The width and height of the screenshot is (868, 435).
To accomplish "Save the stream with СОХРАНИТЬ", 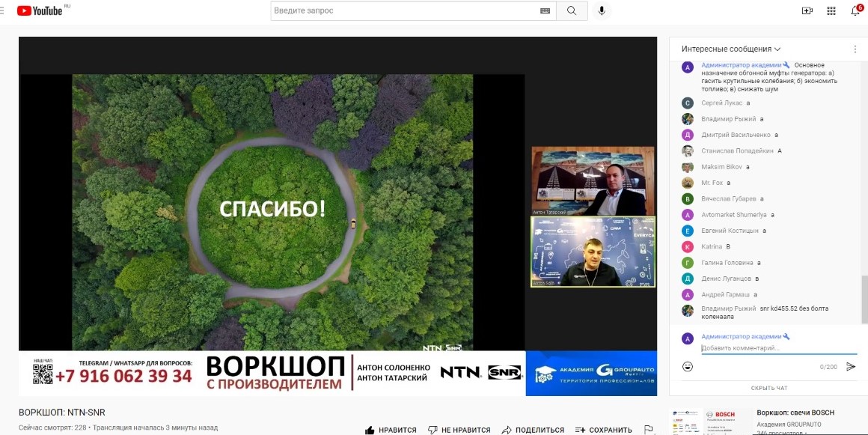I will click(603, 430).
